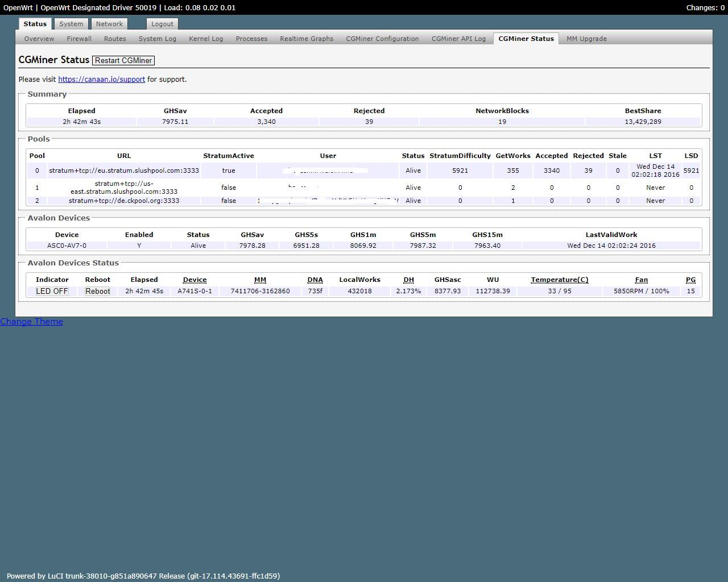Image resolution: width=728 pixels, height=582 pixels.
Task: Click the Changes: 0 indicator
Action: [x=705, y=7]
